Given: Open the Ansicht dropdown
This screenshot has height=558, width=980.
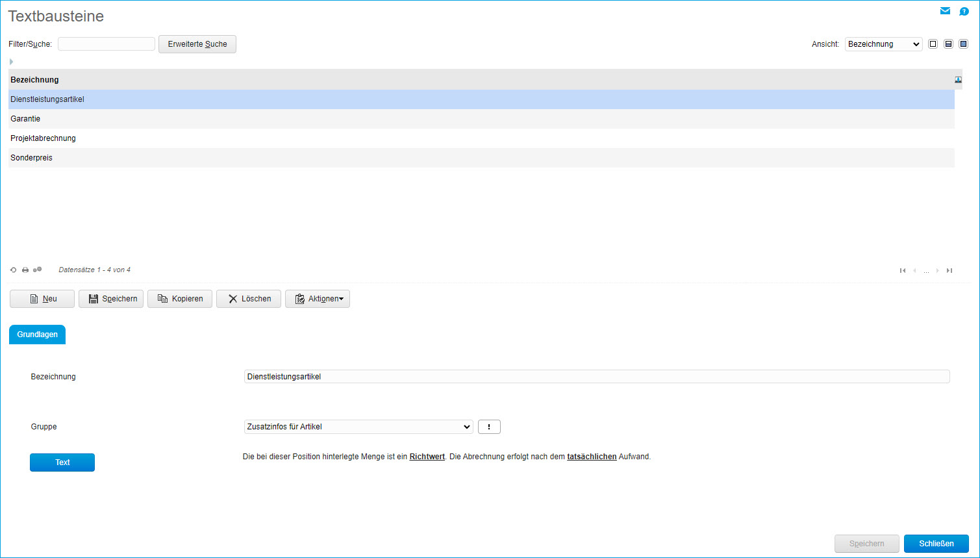Looking at the screenshot, I should point(884,44).
